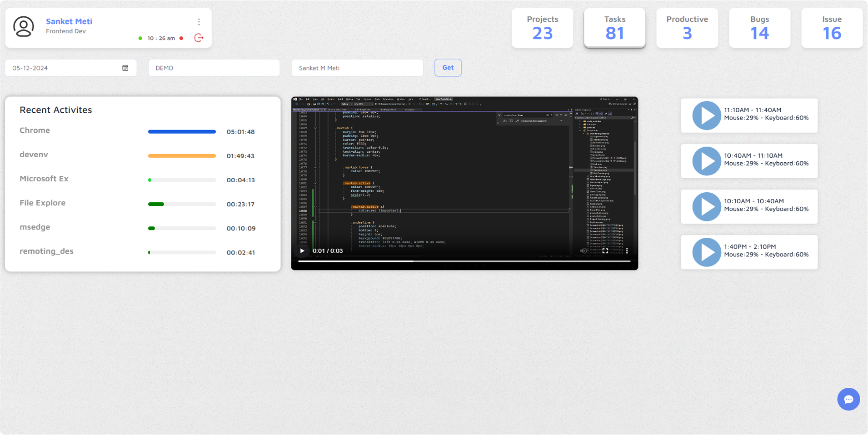Select the Projects stat card

542,28
